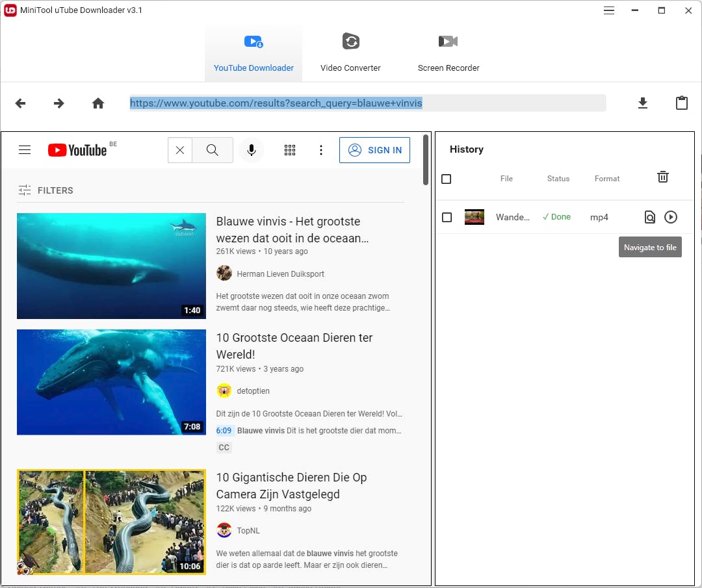Open the application hamburger menu in title bar
Image resolution: width=702 pixels, height=588 pixels.
point(608,10)
